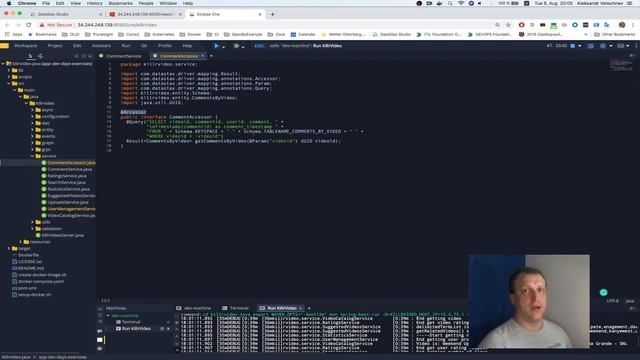The image size is (640, 360).
Task: Expand the events folder
Action: click(32, 136)
